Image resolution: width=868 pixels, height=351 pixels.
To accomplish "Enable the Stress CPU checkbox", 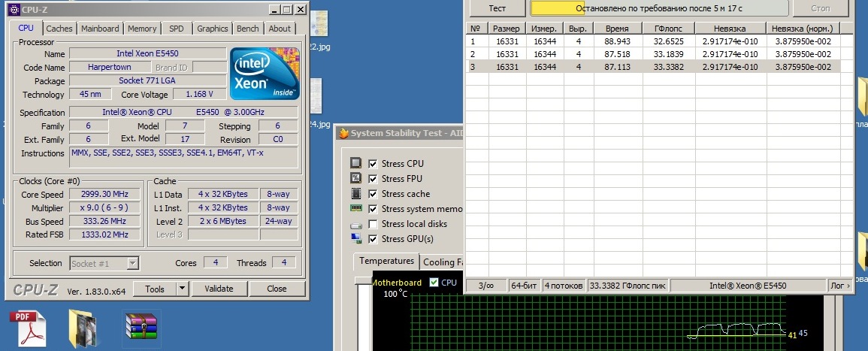I will [373, 164].
